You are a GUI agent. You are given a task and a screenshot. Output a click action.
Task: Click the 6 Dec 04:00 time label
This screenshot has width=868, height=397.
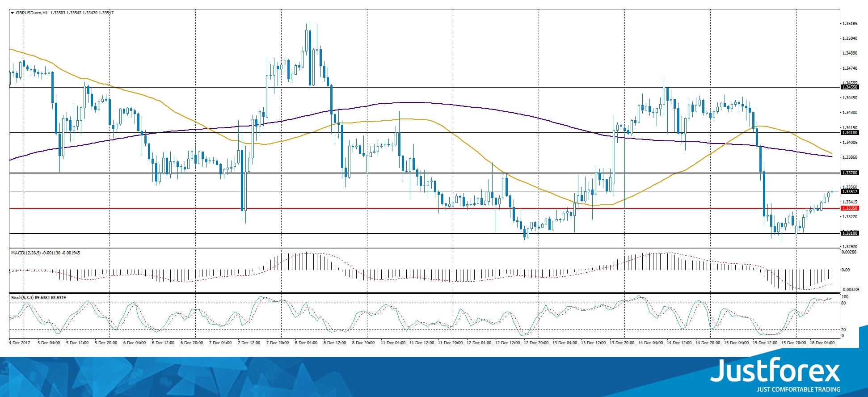coord(135,343)
